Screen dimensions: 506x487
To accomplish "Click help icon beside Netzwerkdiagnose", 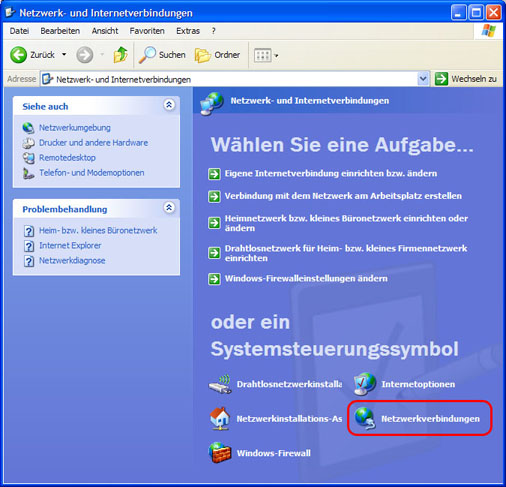I will (x=29, y=261).
